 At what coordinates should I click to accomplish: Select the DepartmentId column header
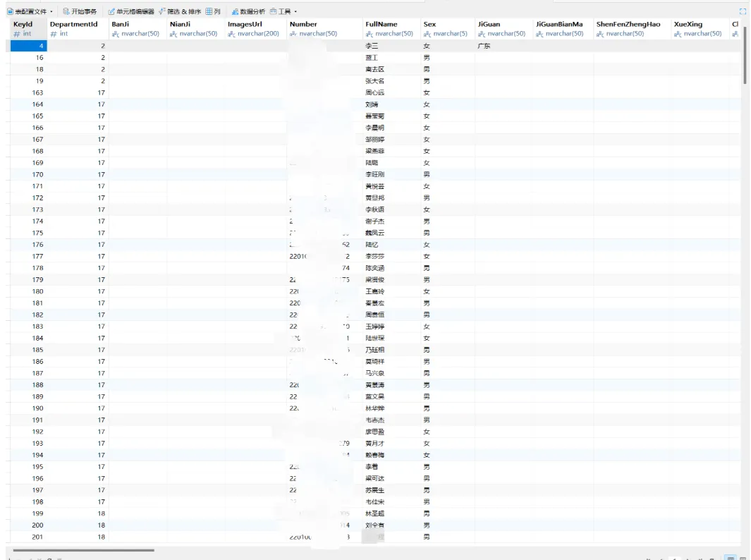pyautogui.click(x=78, y=29)
